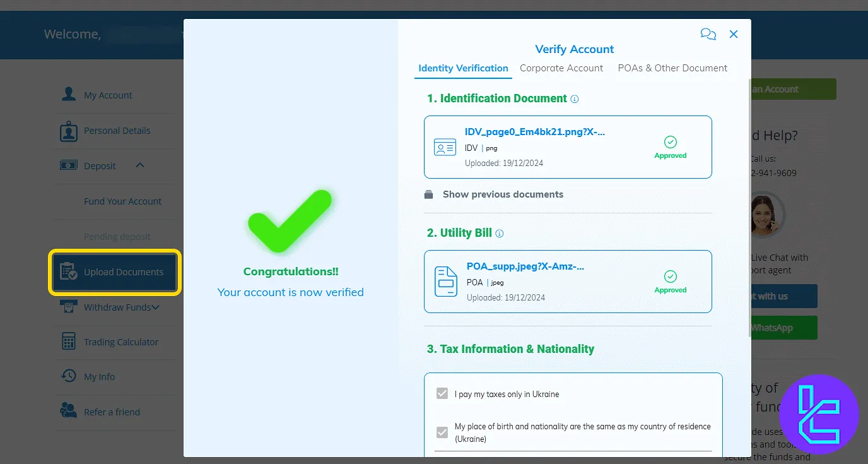Expand Show previous documents
Viewport: 868px width, 464px height.
pyautogui.click(x=502, y=194)
